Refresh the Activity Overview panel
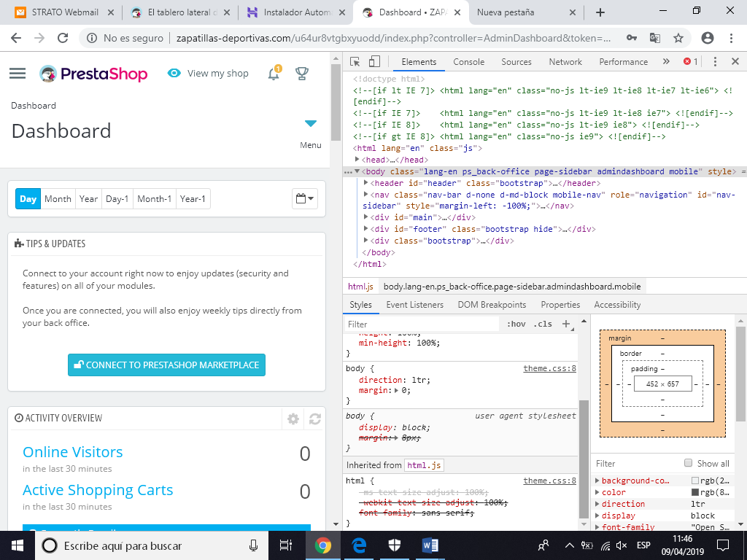 pyautogui.click(x=315, y=419)
